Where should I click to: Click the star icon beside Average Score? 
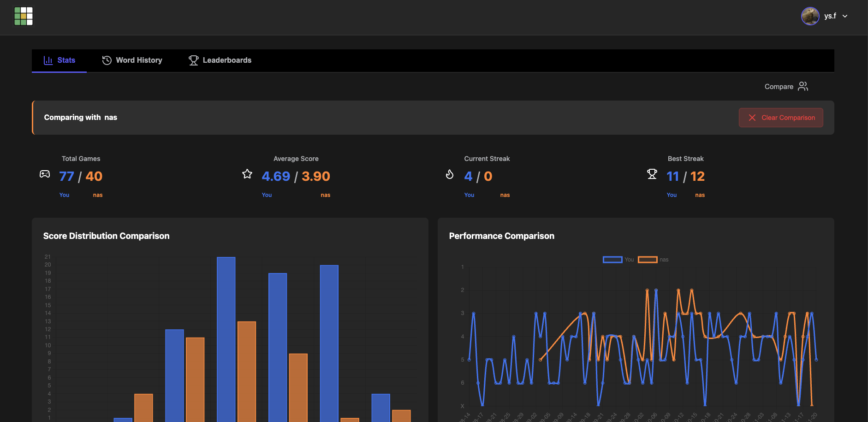pos(247,174)
